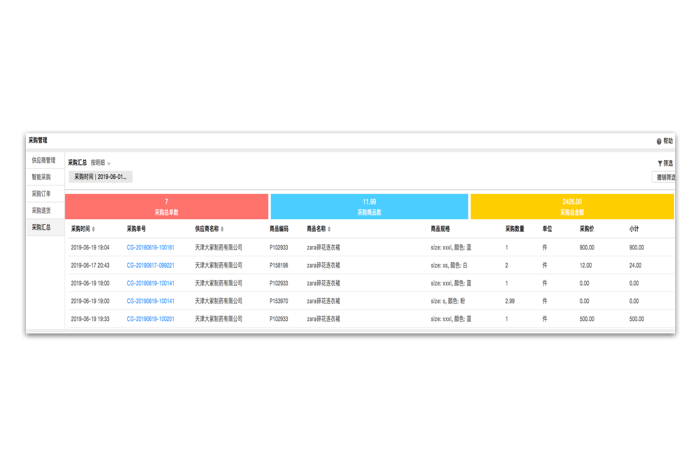Screen dimensions: 700x470
Task: Open 采购退货 in the sidebar
Action: (x=44, y=211)
